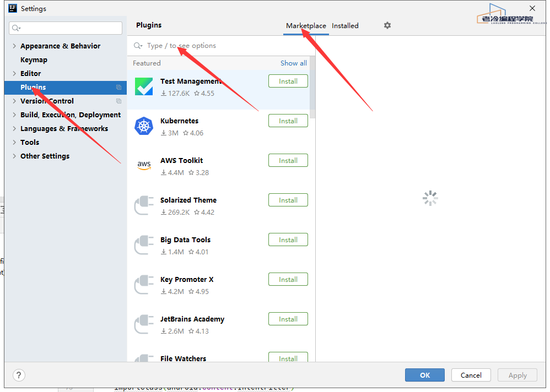
Task: Install the Key Promoter X plugin
Action: [288, 279]
